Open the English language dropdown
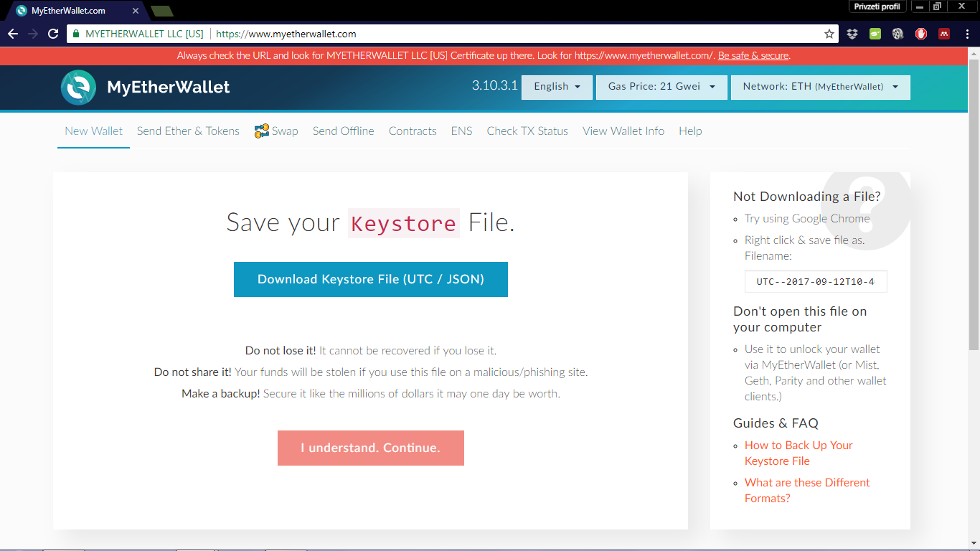The image size is (980, 551). pos(557,87)
